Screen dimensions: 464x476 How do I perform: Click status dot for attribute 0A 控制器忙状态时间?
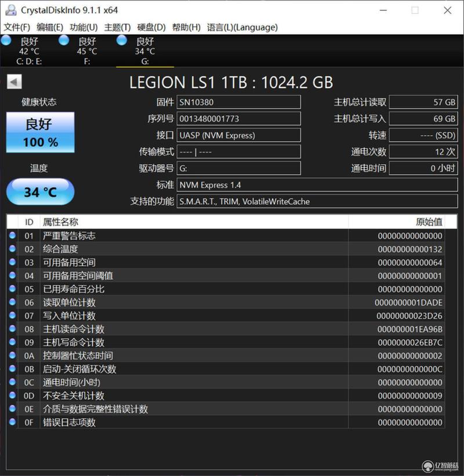point(12,355)
